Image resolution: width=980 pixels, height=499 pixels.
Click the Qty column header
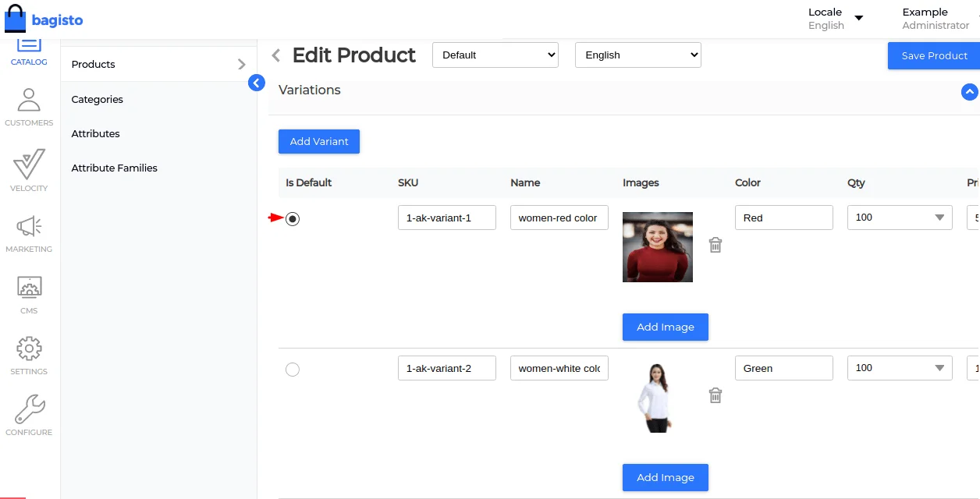[x=856, y=182]
